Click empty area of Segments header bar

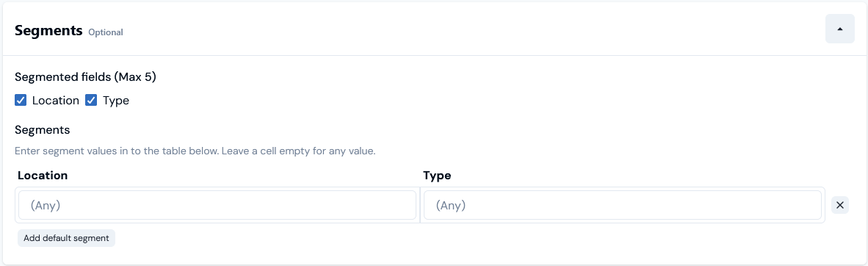pos(471,29)
